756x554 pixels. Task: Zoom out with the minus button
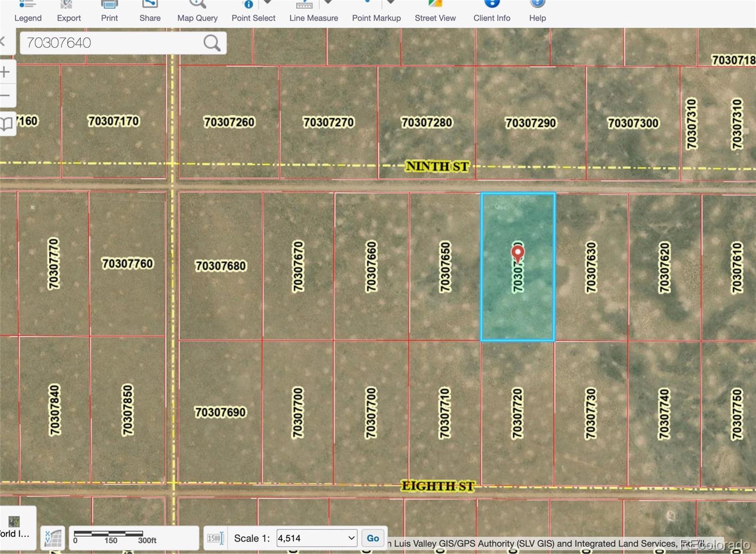(5, 96)
